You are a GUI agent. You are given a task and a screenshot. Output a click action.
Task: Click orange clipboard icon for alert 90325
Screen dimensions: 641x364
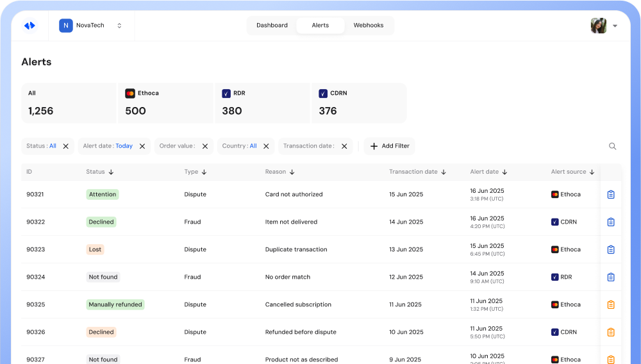pos(610,304)
